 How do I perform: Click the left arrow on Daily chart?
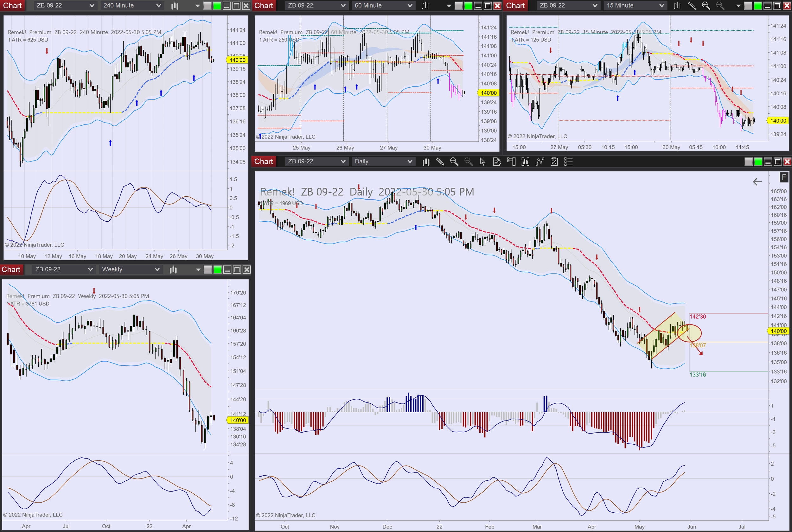tap(757, 182)
